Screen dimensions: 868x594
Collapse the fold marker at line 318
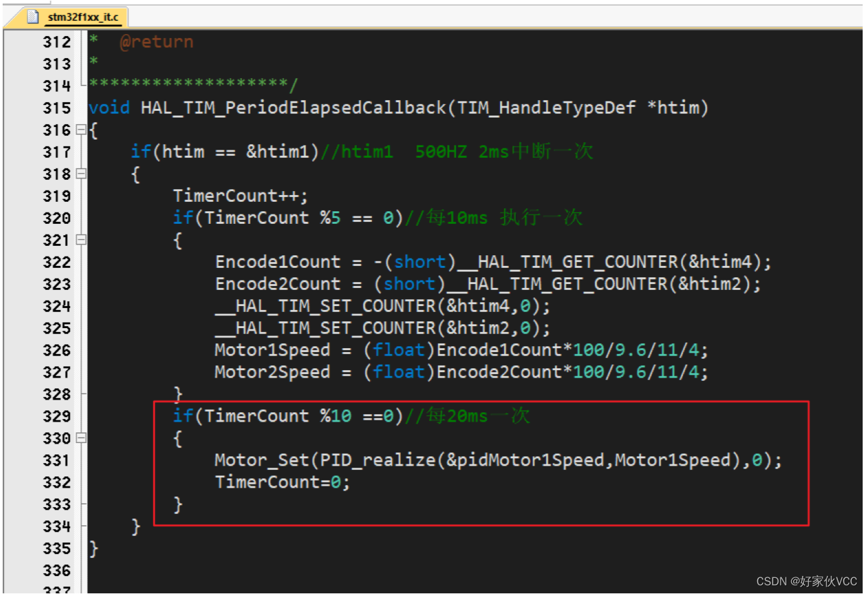(x=81, y=174)
